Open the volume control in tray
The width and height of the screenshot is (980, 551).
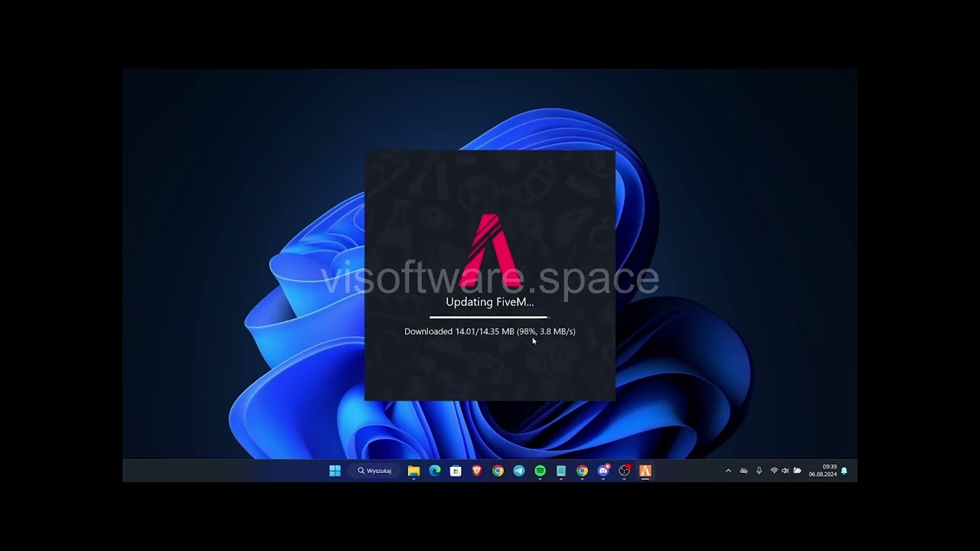click(785, 471)
